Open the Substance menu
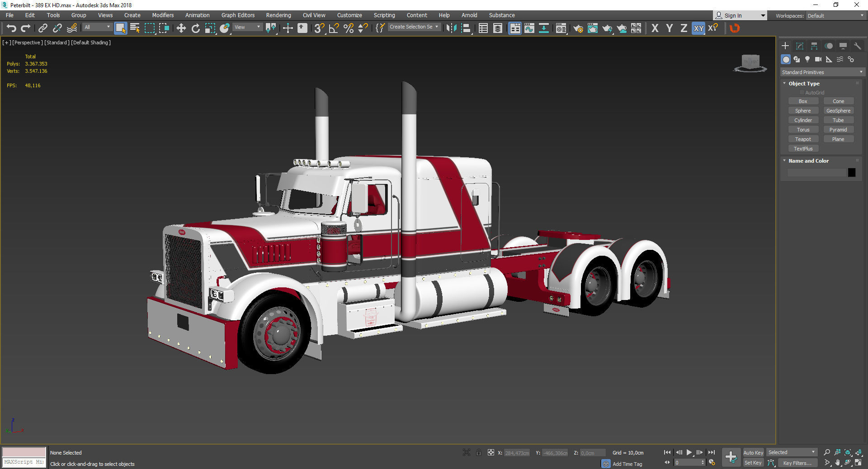 pyautogui.click(x=502, y=15)
